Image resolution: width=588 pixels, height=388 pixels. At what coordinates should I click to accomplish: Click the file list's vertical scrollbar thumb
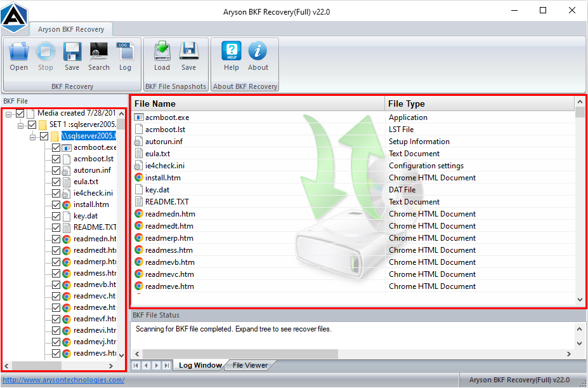coord(580,112)
